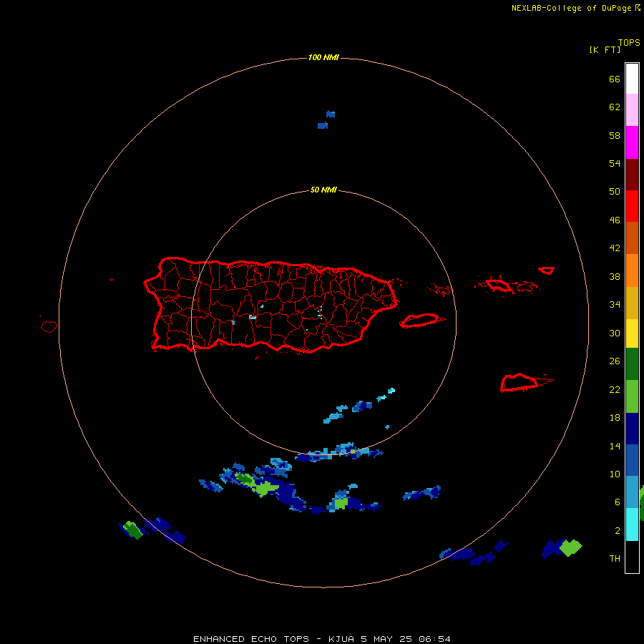
Task: Click the legend value "30"
Action: (615, 333)
